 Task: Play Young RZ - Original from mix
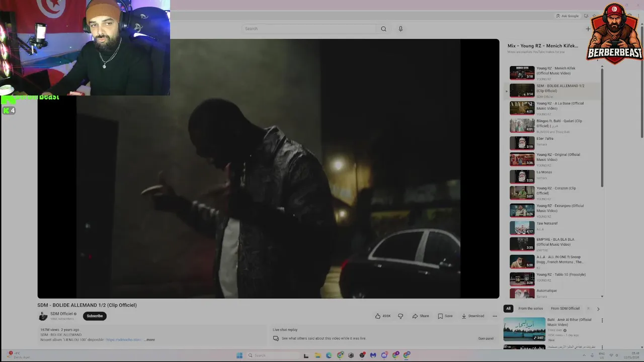coord(553,159)
